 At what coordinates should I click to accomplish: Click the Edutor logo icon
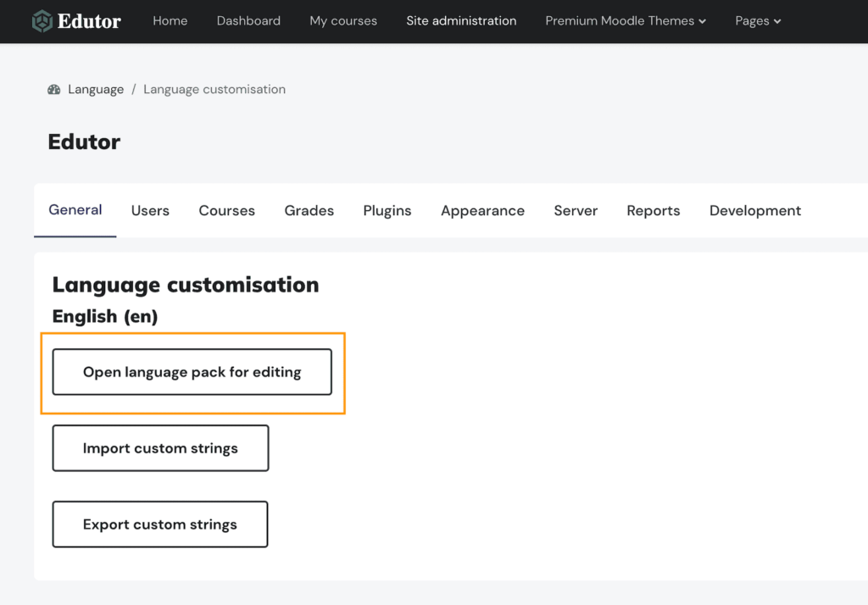tap(42, 21)
